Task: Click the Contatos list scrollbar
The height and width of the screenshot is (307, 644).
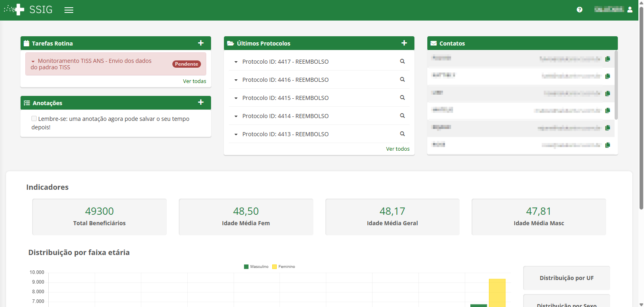Action: (x=616, y=85)
